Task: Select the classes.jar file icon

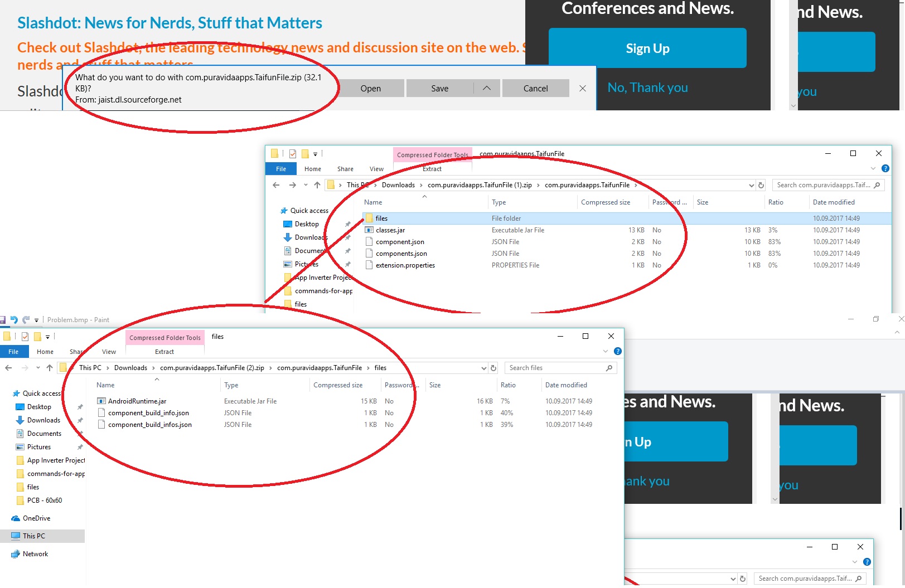Action: click(369, 230)
